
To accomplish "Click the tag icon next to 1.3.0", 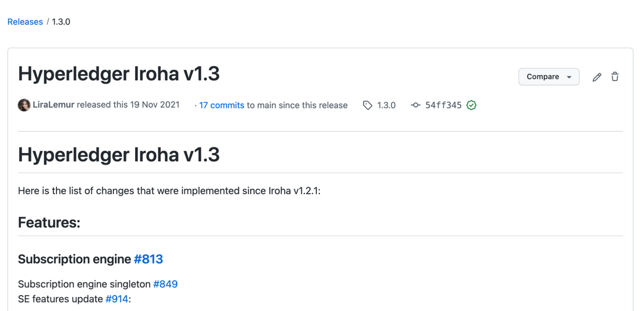I will click(x=367, y=105).
